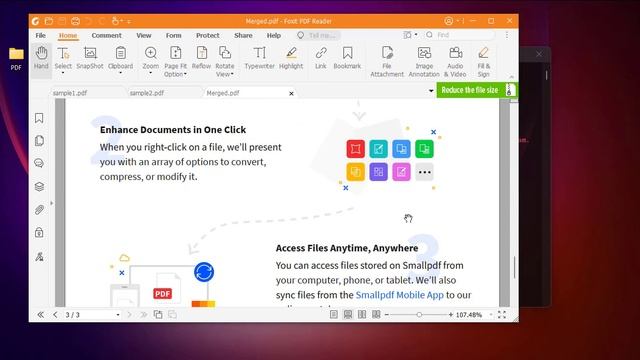
Task: Open the Pages thumbnail side panel
Action: point(39,141)
